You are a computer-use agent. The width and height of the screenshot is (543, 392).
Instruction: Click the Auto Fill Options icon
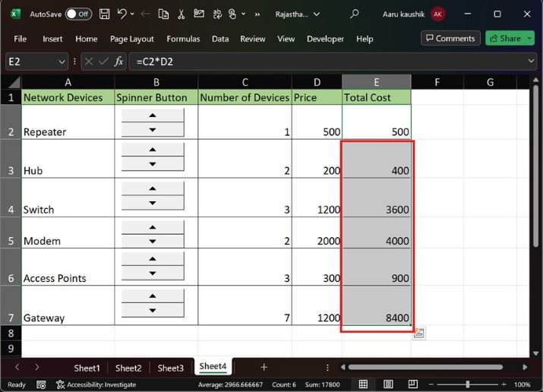coord(419,334)
